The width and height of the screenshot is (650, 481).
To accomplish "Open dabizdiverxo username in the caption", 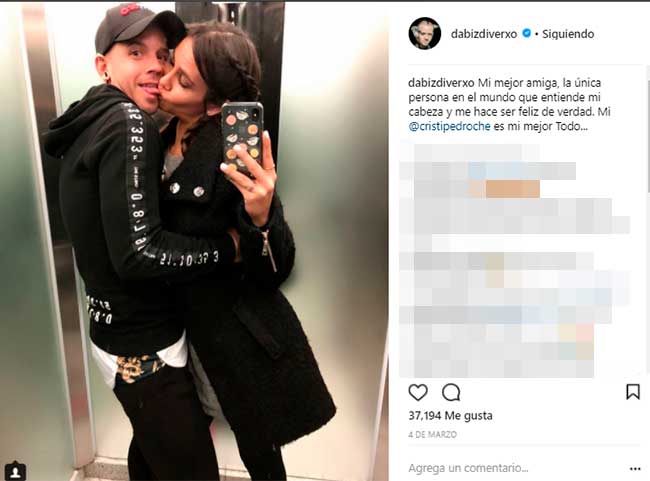I will pos(441,83).
